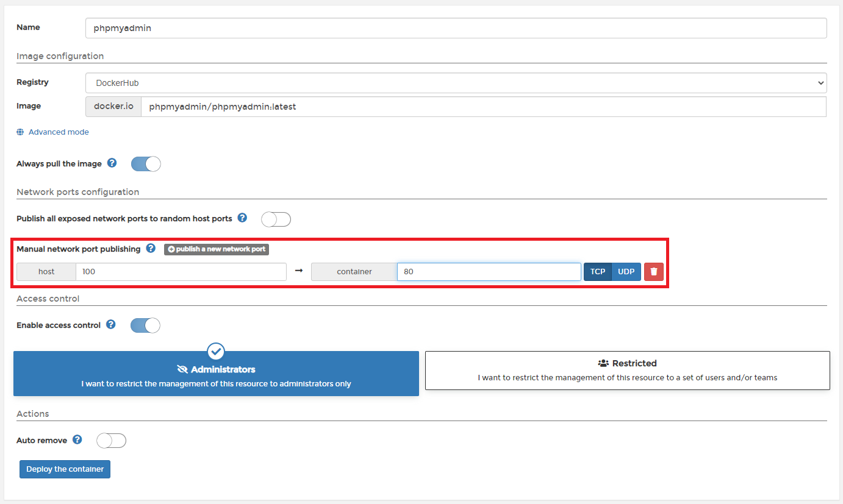Select TCP protocol for the port
Viewport: 843px width, 504px height.
(x=597, y=272)
